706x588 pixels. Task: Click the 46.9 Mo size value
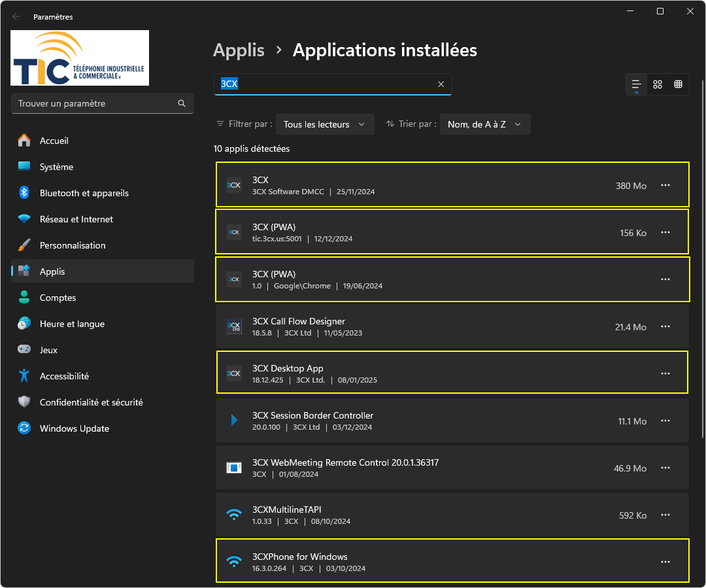point(630,468)
